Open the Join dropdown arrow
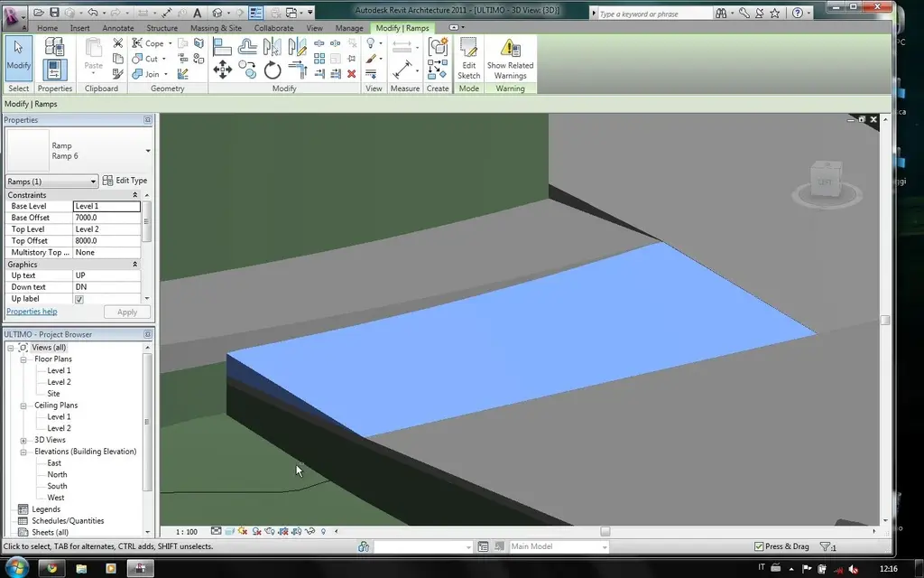The height and width of the screenshot is (578, 924). [x=166, y=74]
